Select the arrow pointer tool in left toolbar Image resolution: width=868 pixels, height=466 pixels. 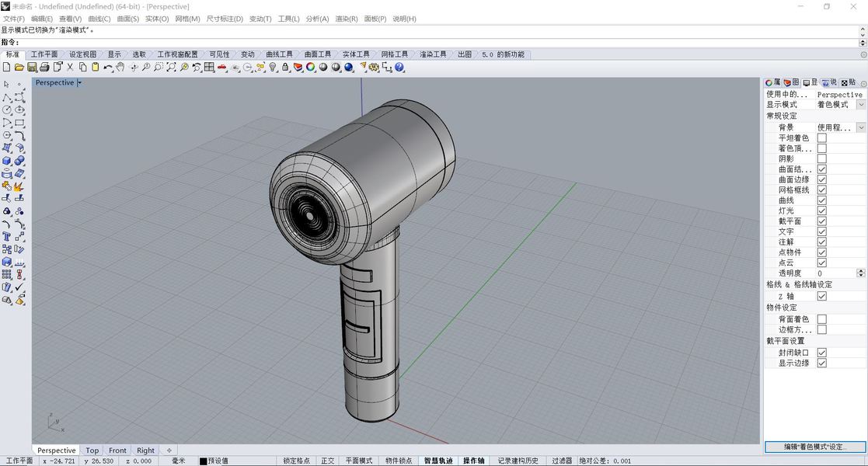pyautogui.click(x=7, y=85)
